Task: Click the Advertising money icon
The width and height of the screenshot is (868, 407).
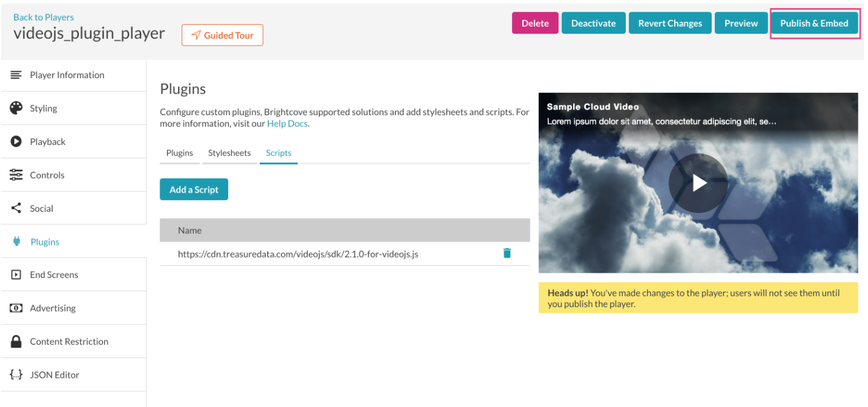Action: pyautogui.click(x=16, y=308)
